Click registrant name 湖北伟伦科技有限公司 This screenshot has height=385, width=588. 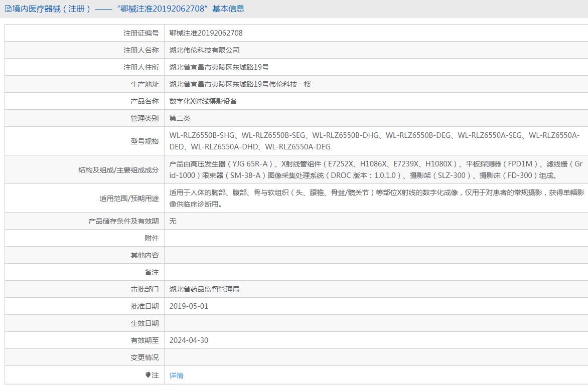point(204,50)
